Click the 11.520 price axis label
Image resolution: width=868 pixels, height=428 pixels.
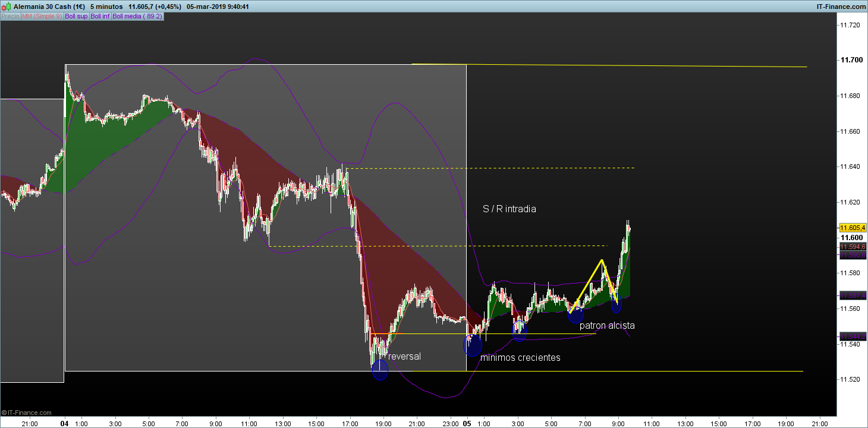850,379
